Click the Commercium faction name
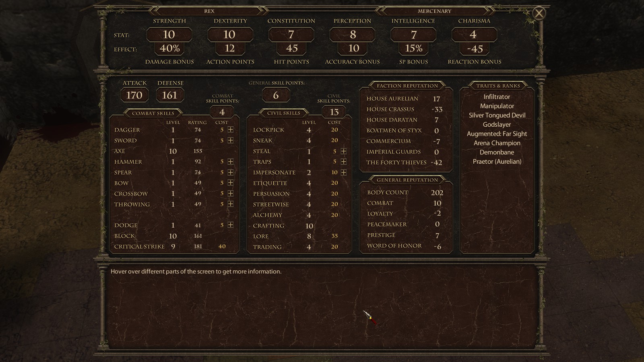The image size is (644, 362). coord(389,141)
